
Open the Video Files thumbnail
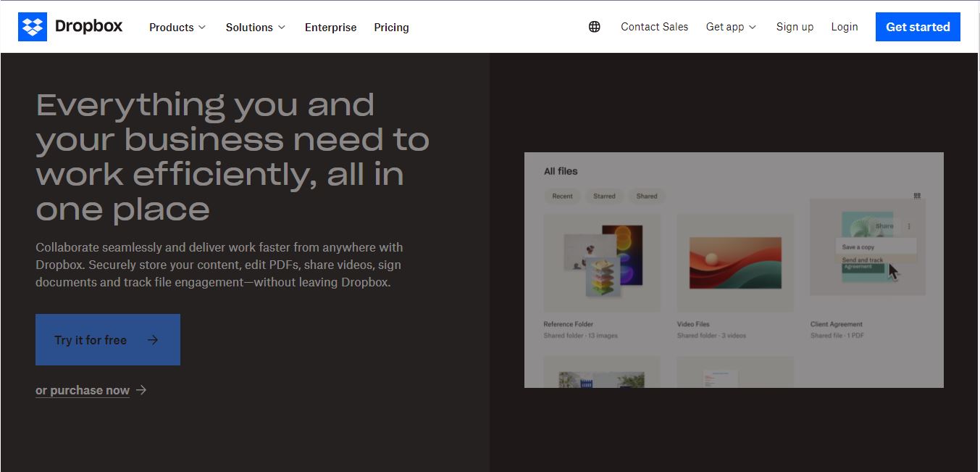735,262
